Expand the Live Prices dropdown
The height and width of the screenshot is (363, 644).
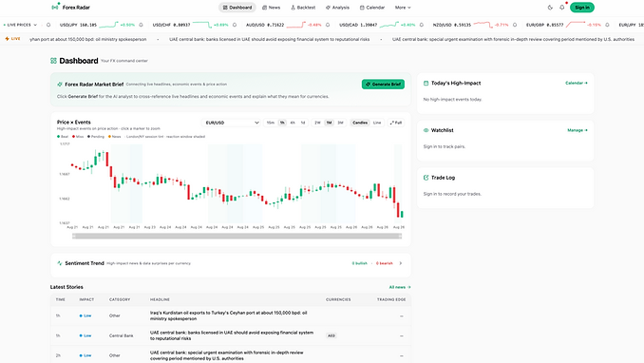pyautogui.click(x=20, y=25)
